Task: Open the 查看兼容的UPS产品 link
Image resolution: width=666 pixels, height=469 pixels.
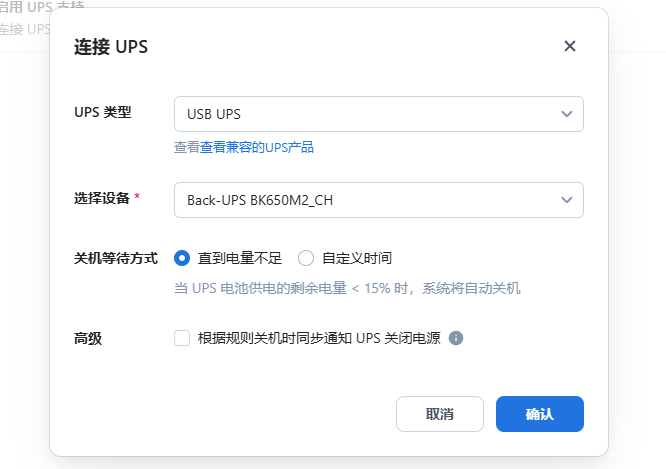Action: (257, 147)
